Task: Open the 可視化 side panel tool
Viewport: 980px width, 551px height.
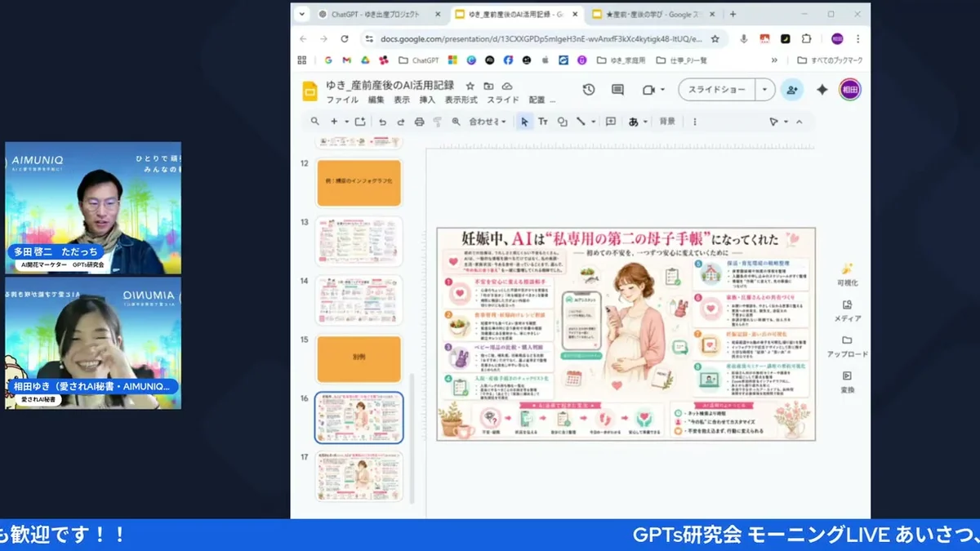Action: click(x=847, y=275)
